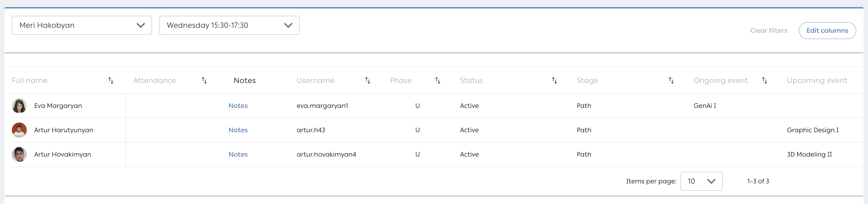Screen dimensions: 868x204
Task: Select Artur Hovakimyan's avatar photo
Action: [19, 154]
